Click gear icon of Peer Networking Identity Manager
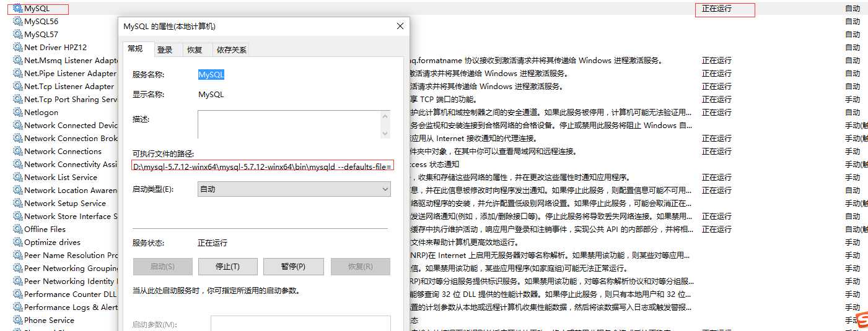868x331 pixels. [17, 282]
